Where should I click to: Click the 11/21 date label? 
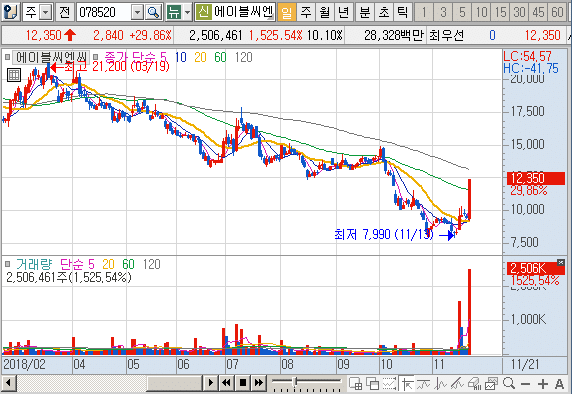coord(525,364)
